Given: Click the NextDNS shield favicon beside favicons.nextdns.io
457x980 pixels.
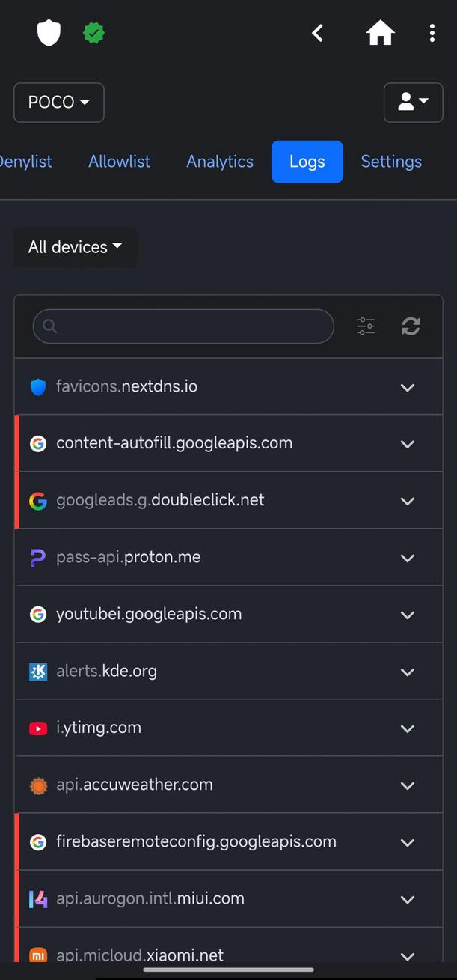Looking at the screenshot, I should pyautogui.click(x=38, y=386).
